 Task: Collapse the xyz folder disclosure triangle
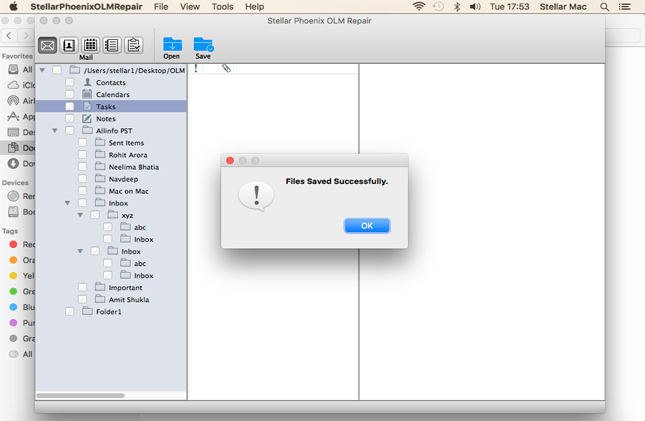[x=81, y=215]
